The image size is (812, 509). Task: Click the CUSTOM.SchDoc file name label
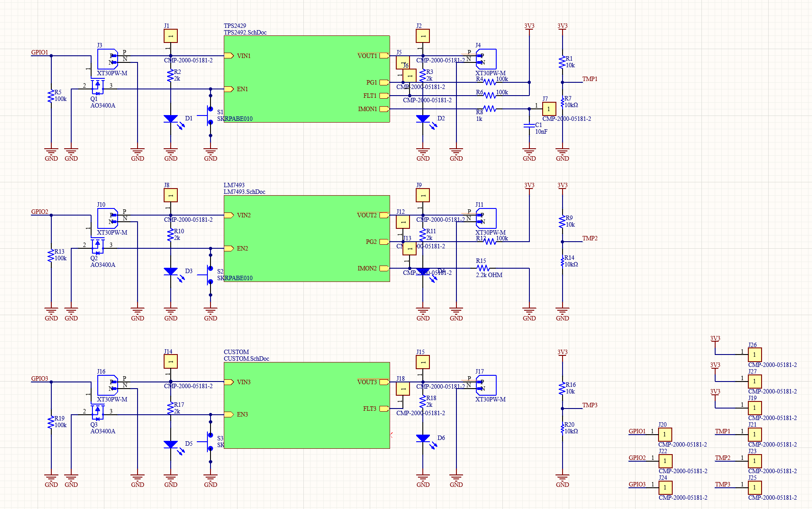(246, 359)
